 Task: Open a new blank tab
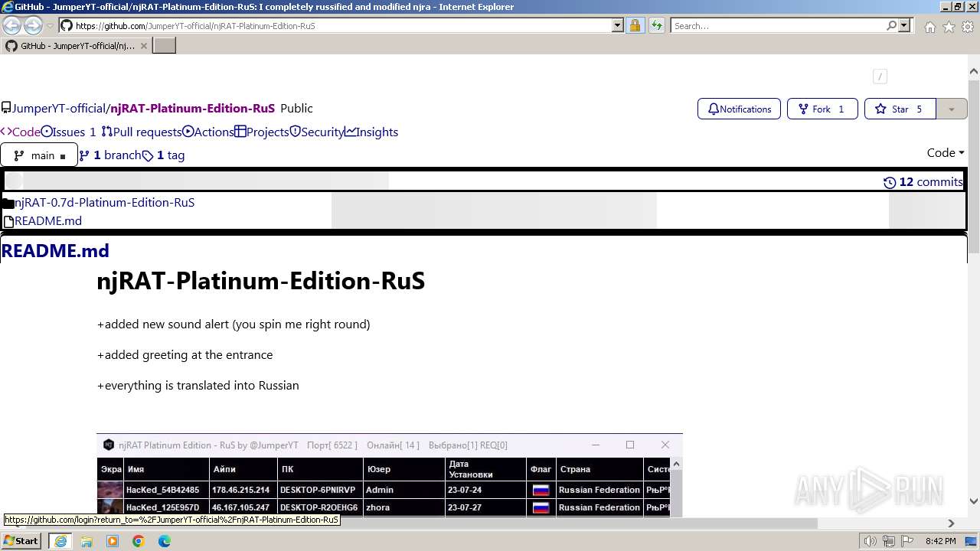point(165,45)
